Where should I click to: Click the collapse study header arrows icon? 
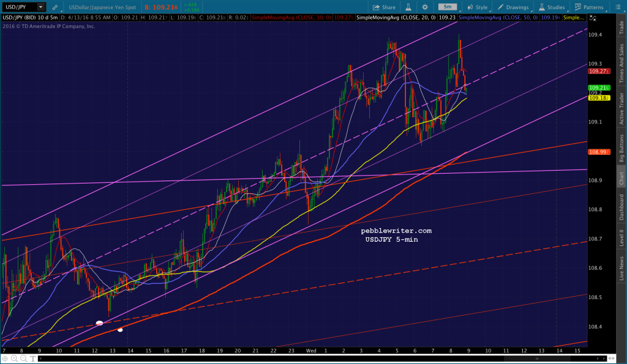pyautogui.click(x=593, y=18)
